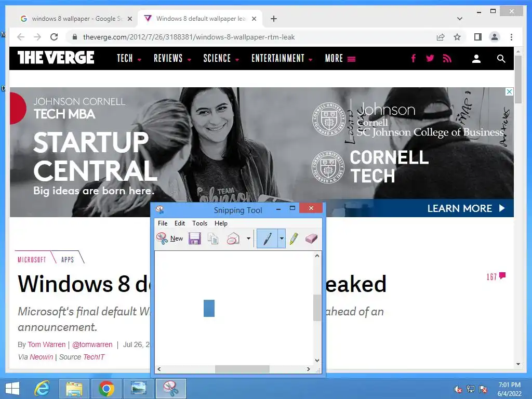The height and width of the screenshot is (399, 532).
Task: Open the Send Snip dropdown arrow
Action: point(248,238)
